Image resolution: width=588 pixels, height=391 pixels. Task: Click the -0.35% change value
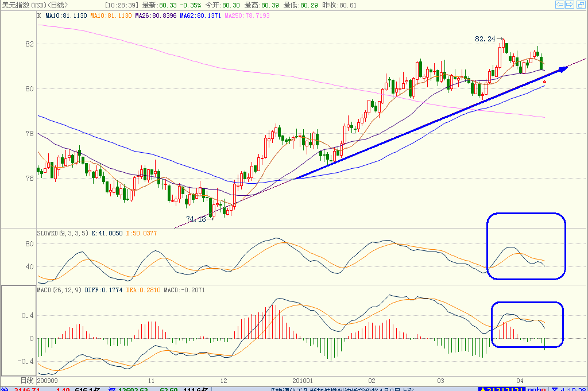tap(190, 5)
